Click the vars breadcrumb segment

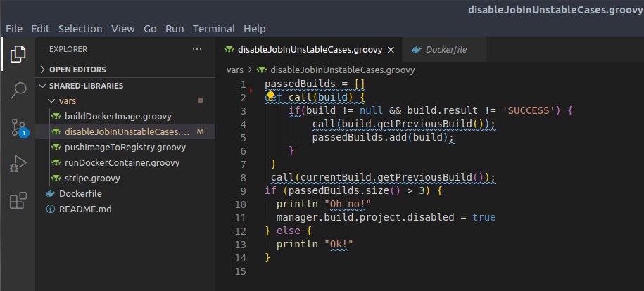click(x=235, y=70)
